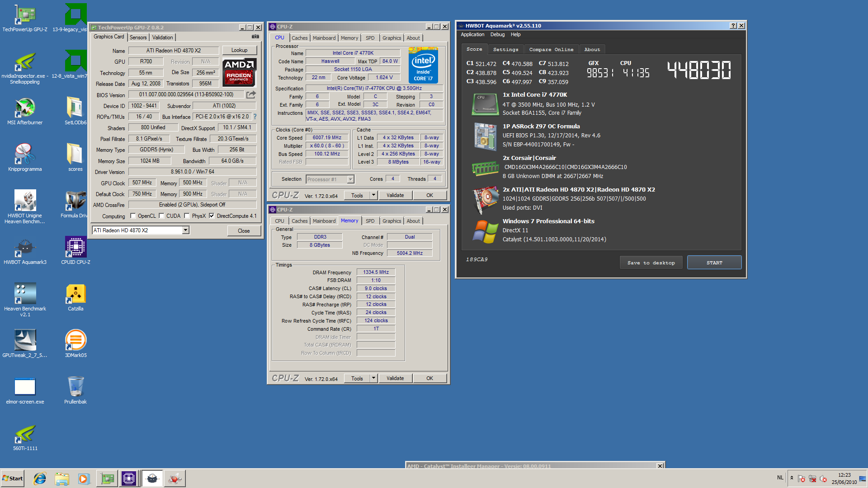Switch to Sensors tab in GPU-Z

[x=138, y=38]
